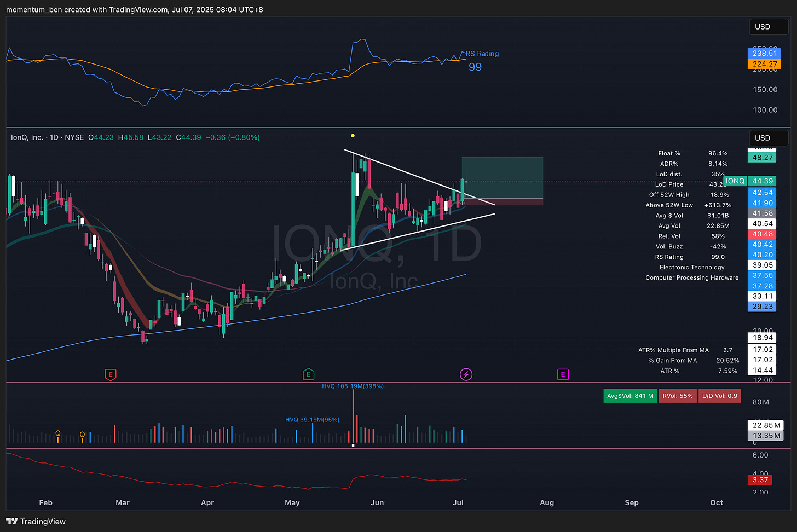Select the red 40.48 price label

pos(762,234)
